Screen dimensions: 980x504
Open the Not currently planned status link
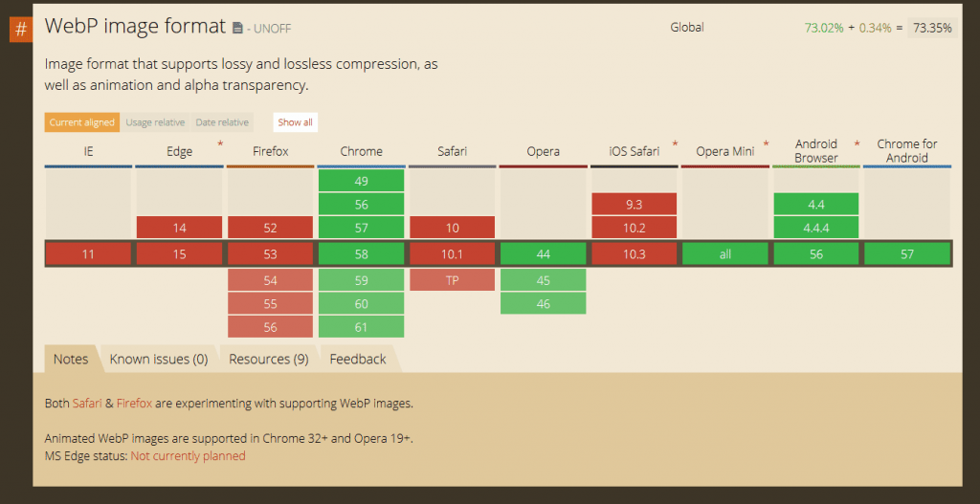pyautogui.click(x=188, y=456)
